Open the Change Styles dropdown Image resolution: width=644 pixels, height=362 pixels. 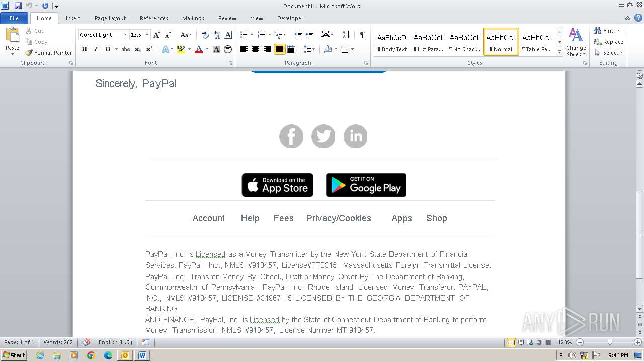pyautogui.click(x=576, y=43)
